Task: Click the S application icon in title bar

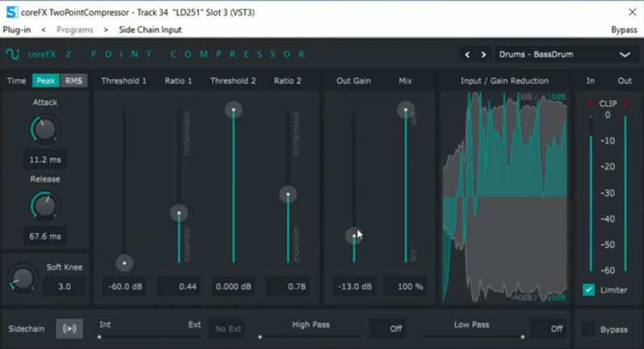Action: click(x=12, y=12)
